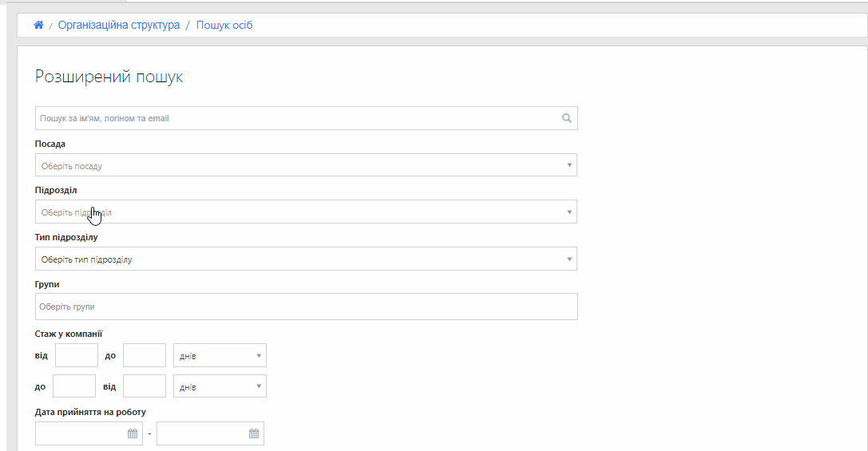Open calendar for hire date start

(133, 433)
